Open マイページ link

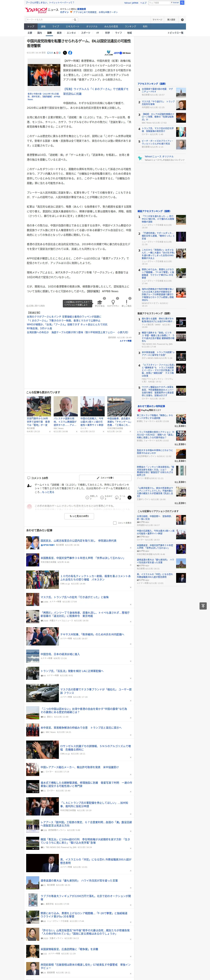pyautogui.click(x=157, y=20)
